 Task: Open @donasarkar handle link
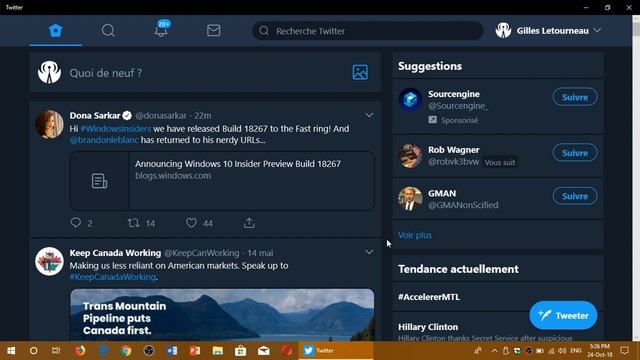click(161, 116)
